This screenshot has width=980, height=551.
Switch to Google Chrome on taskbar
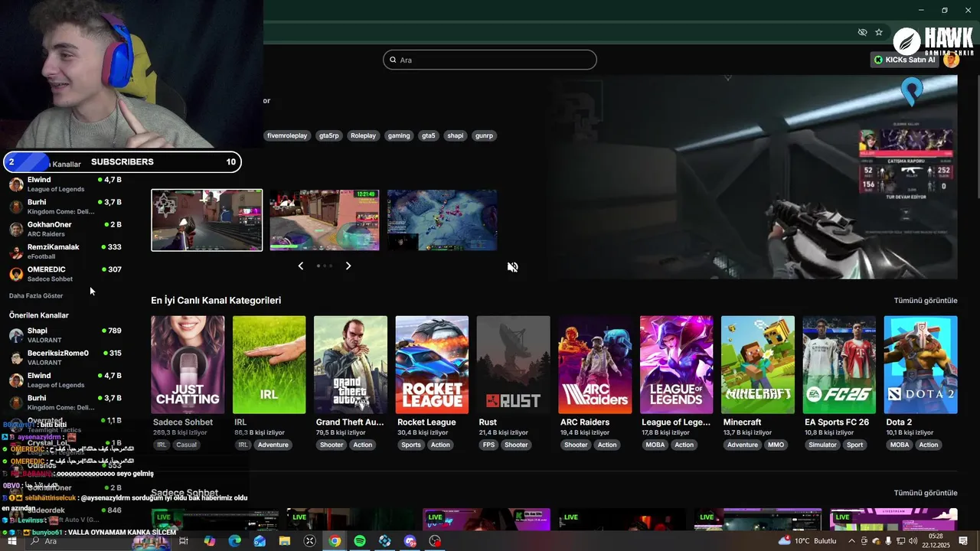(x=335, y=541)
